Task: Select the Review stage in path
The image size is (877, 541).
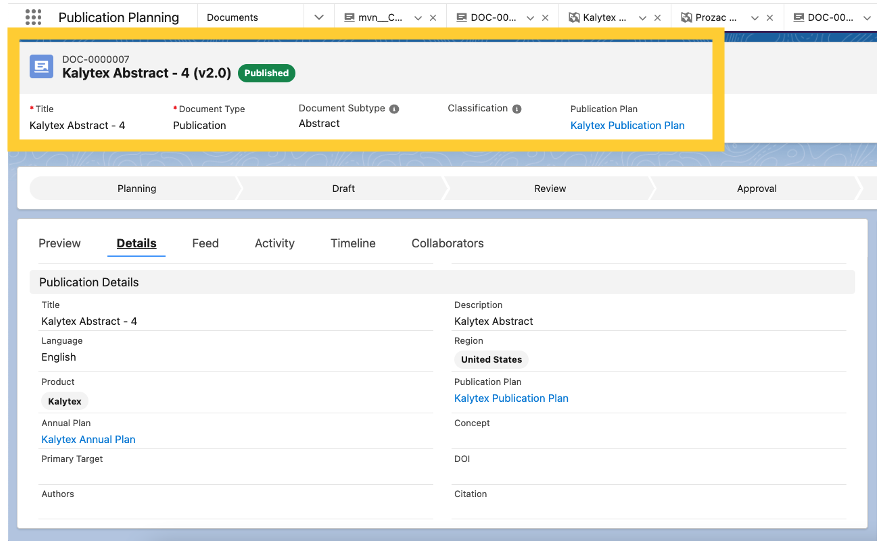Action: pos(550,188)
